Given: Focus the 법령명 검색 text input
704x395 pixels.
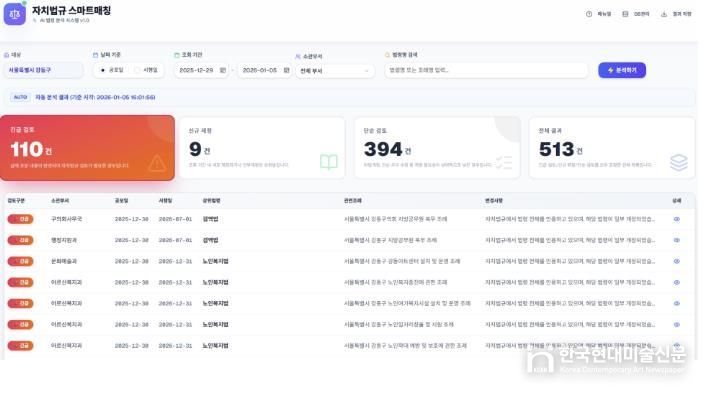Looking at the screenshot, I should tap(486, 70).
